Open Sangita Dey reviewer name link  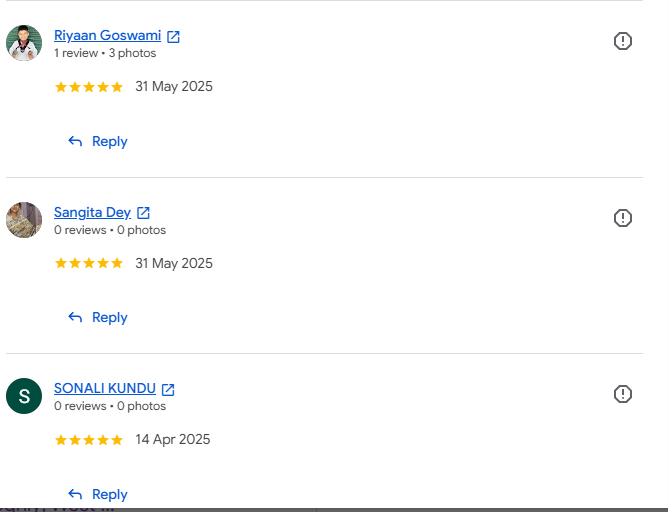coord(92,212)
